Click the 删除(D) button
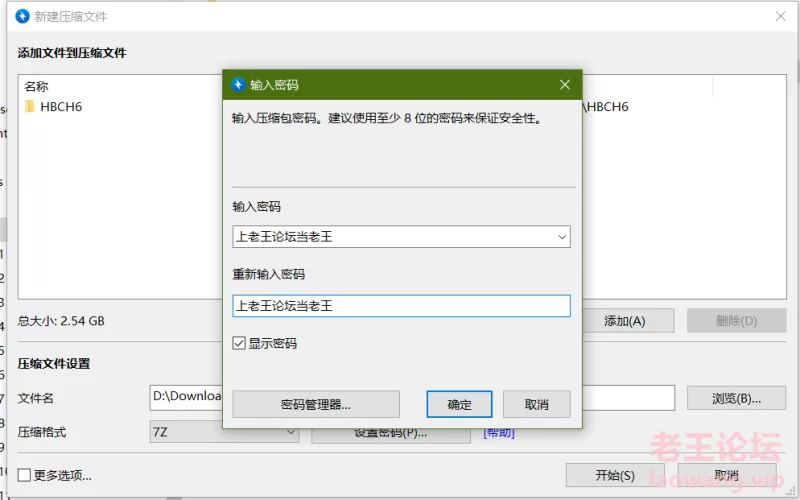This screenshot has height=500, width=800. pyautogui.click(x=736, y=321)
